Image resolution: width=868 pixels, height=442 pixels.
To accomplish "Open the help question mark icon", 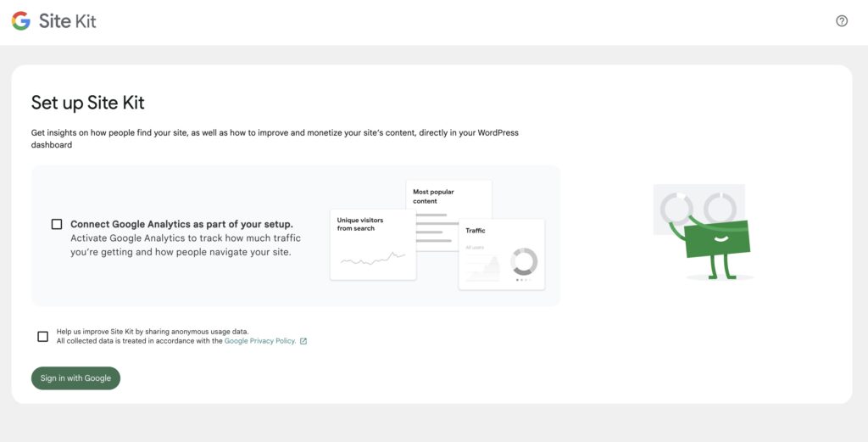I will pyautogui.click(x=842, y=21).
